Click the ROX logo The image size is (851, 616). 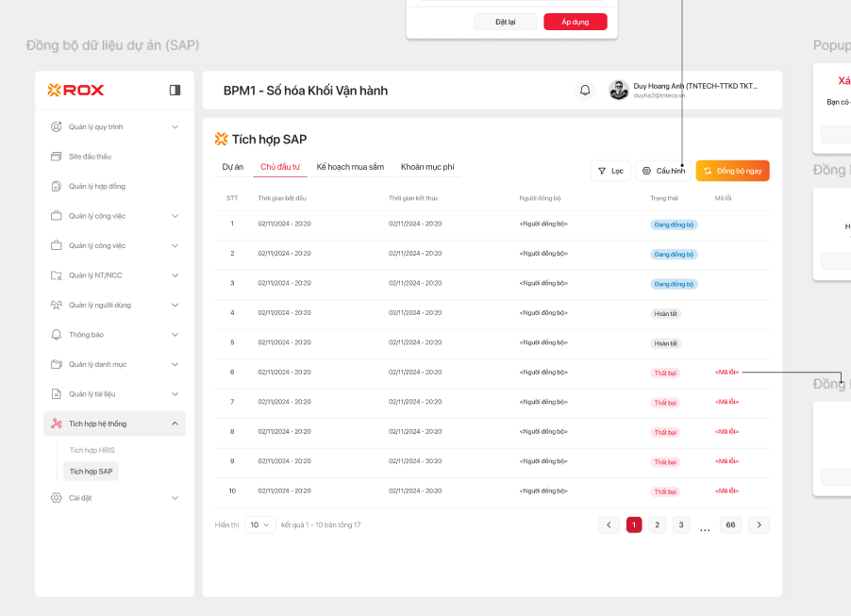pos(76,91)
